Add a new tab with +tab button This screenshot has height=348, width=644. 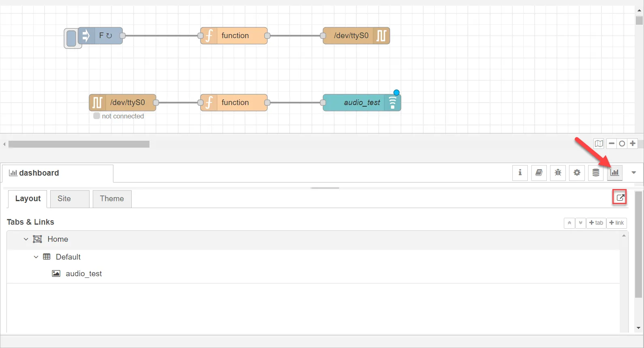596,223
